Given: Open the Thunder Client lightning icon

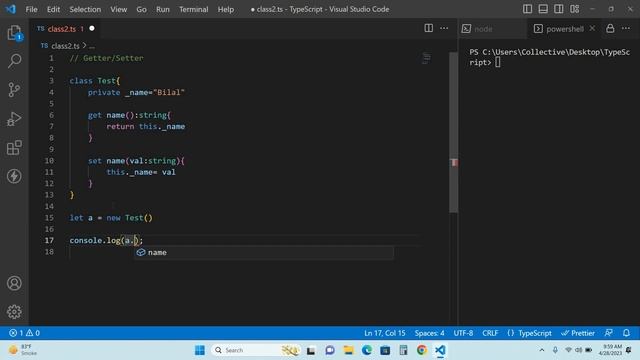Looking at the screenshot, I should point(14,176).
